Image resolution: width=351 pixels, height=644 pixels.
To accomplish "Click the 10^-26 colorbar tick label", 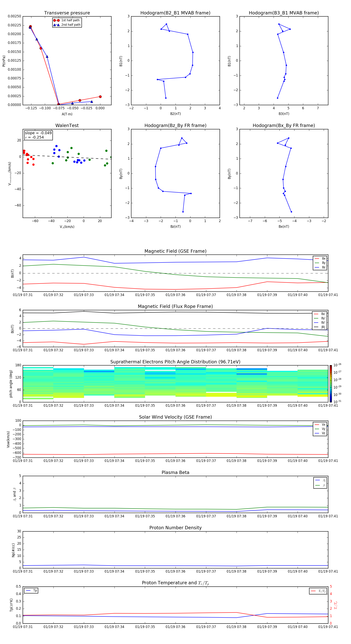I will (337, 365).
